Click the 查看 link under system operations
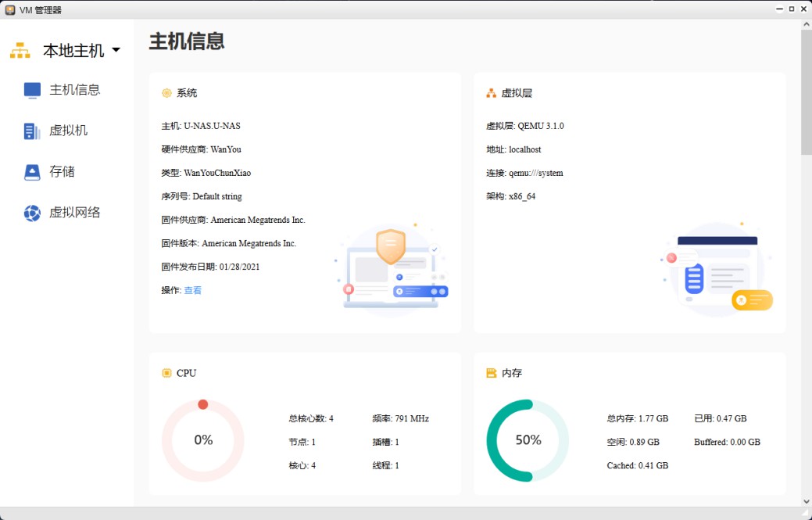The height and width of the screenshot is (520, 812). coord(193,290)
